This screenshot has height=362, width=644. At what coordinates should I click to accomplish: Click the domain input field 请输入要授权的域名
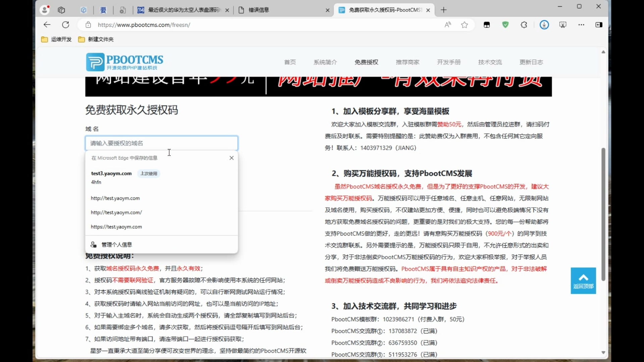161,143
